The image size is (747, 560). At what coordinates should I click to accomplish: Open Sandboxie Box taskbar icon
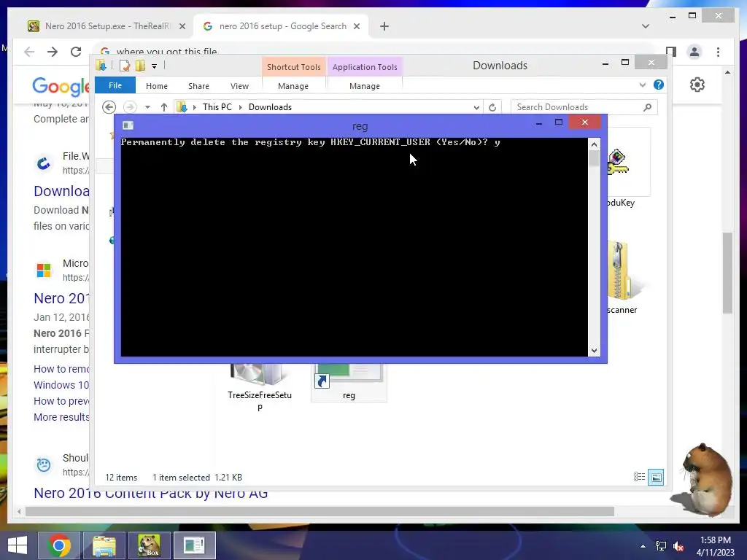click(149, 545)
